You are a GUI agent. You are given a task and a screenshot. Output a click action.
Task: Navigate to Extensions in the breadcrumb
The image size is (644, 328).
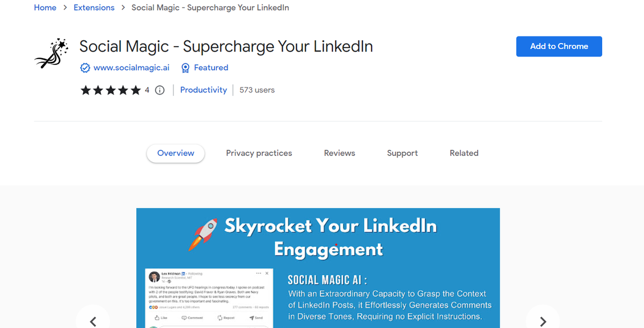pyautogui.click(x=94, y=8)
